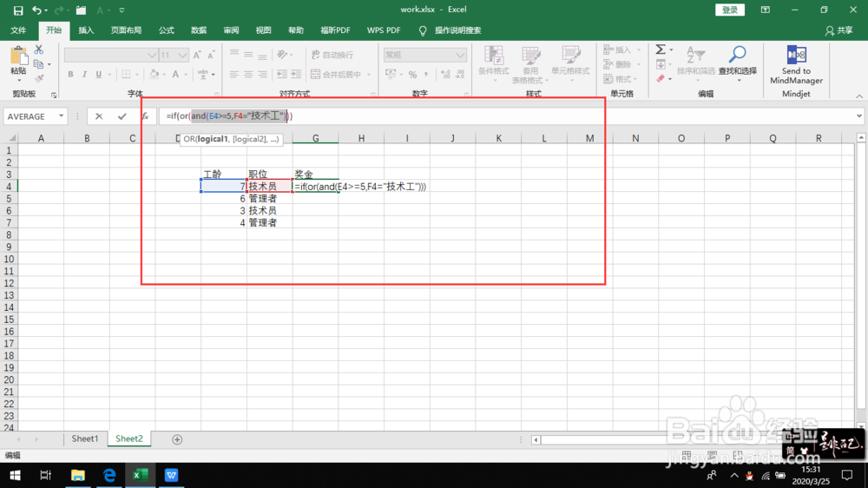Click the Select All corner triangle

pyautogui.click(x=10, y=138)
